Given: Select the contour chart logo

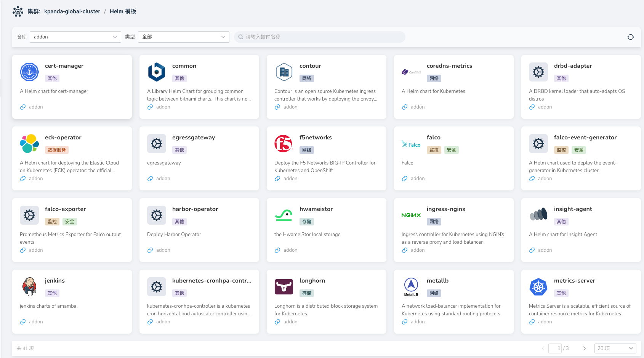Looking at the screenshot, I should [284, 72].
